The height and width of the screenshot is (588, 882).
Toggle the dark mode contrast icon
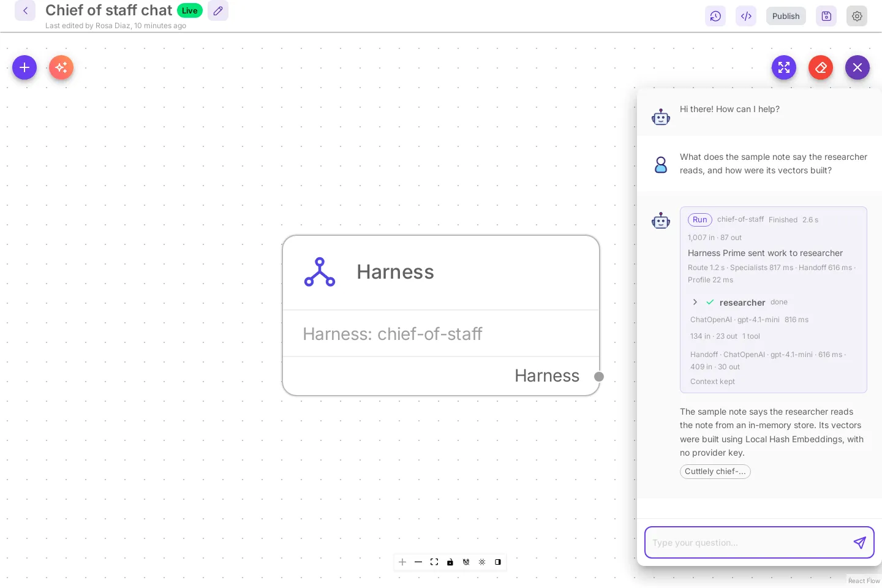point(498,562)
